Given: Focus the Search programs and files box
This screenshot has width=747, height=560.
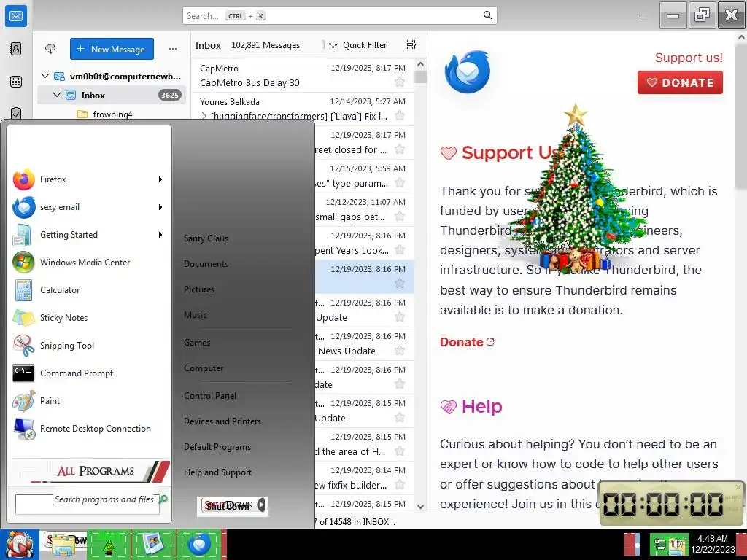Looking at the screenshot, I should tap(88, 504).
